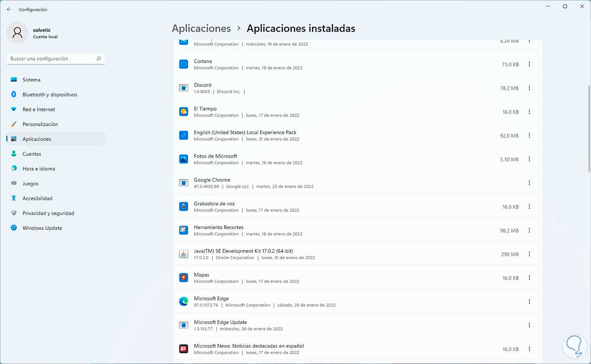Click the Grabadora de voz icon
591x364 pixels.
pyautogui.click(x=184, y=207)
